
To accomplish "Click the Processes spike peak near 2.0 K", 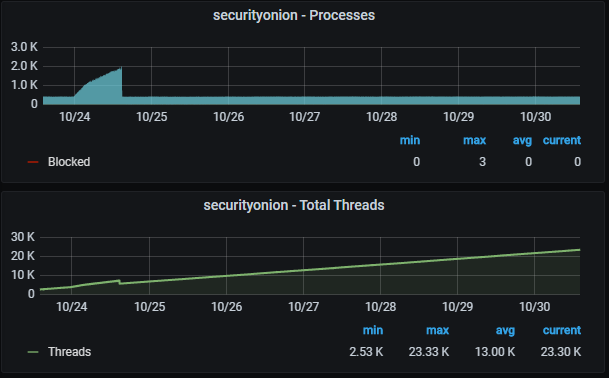I will 121,69.
